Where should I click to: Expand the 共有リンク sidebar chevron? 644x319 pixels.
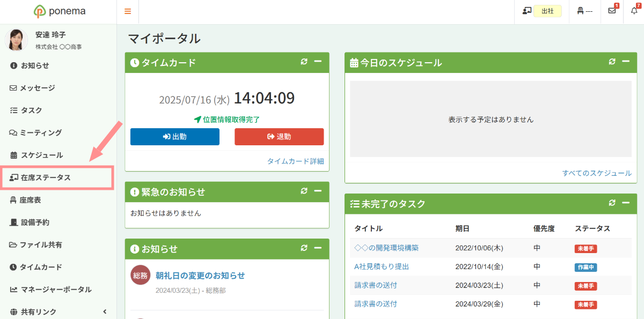point(105,312)
